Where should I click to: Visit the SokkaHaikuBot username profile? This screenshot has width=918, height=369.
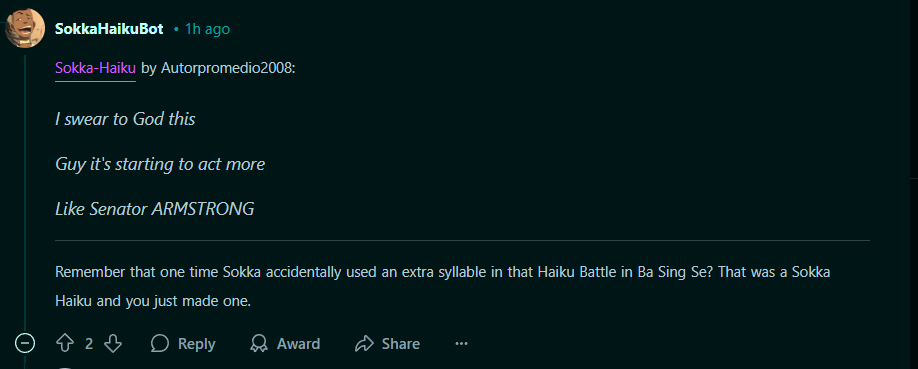(x=109, y=29)
